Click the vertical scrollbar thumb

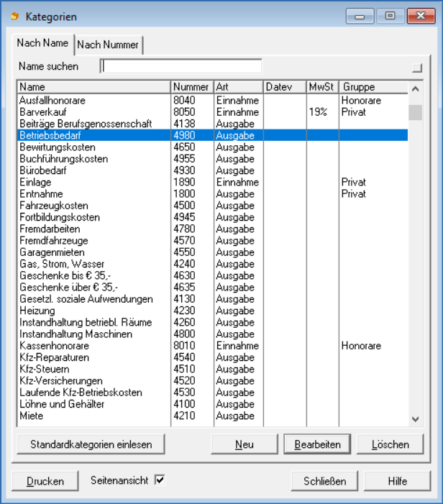415,113
